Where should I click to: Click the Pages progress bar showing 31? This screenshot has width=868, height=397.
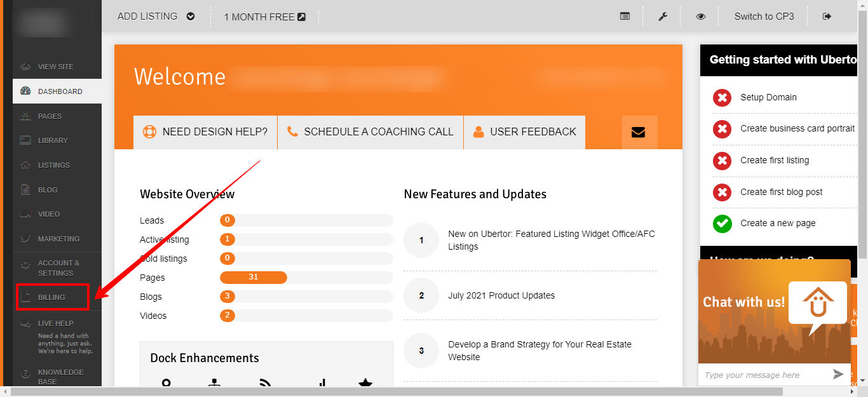tap(254, 278)
